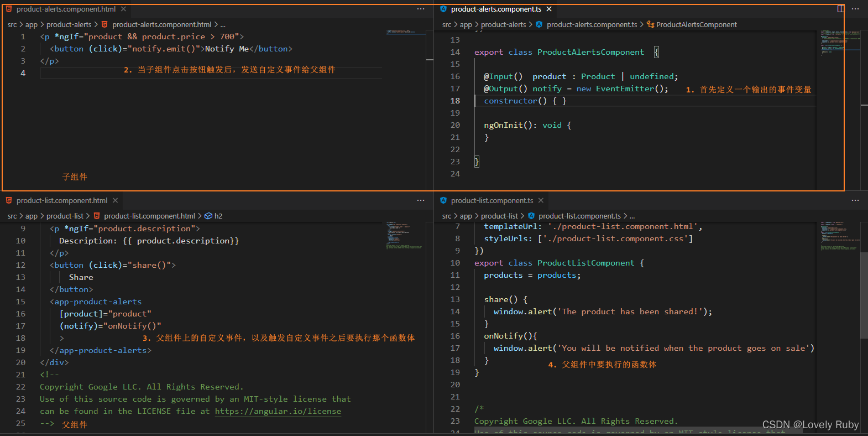
Task: Click 'Share' text on line 13
Action: 81,277
